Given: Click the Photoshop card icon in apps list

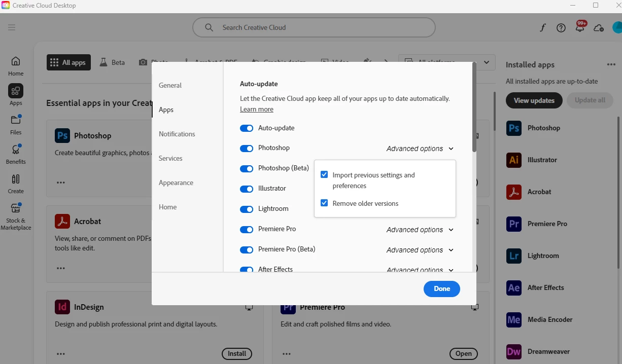Looking at the screenshot, I should (x=62, y=135).
